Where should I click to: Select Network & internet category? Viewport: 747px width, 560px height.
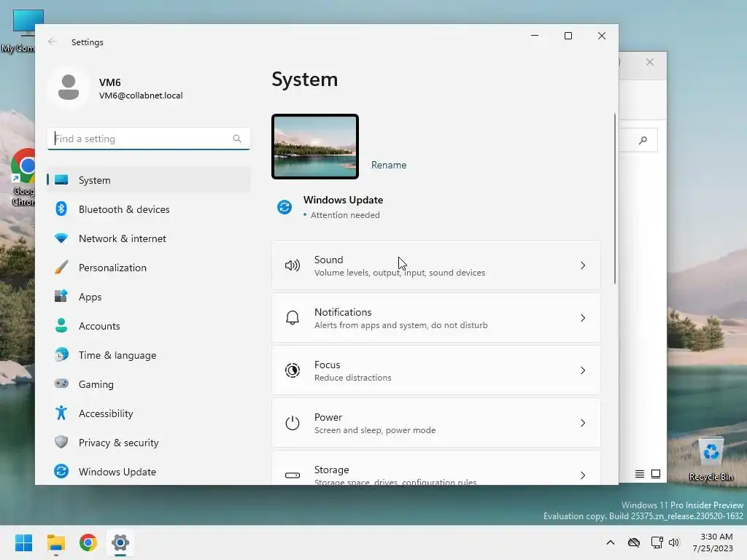coord(149,238)
